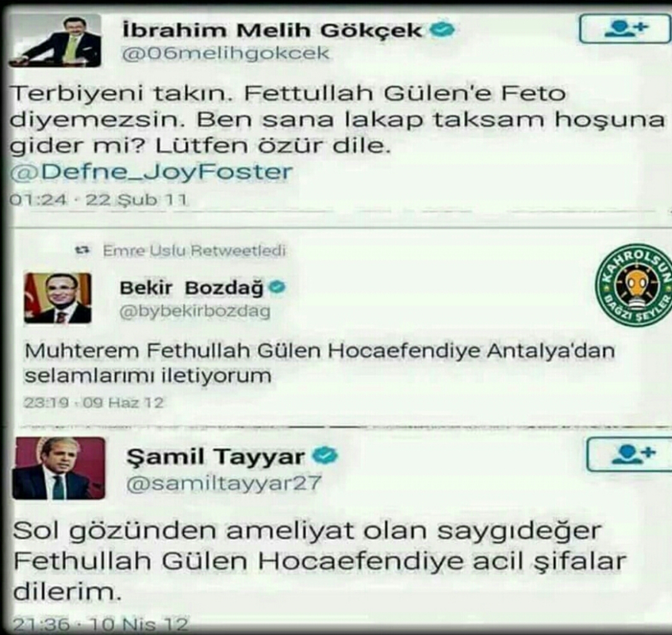Open the @Defne_JoyFoster mention link
This screenshot has height=635, width=672.
click(x=151, y=172)
